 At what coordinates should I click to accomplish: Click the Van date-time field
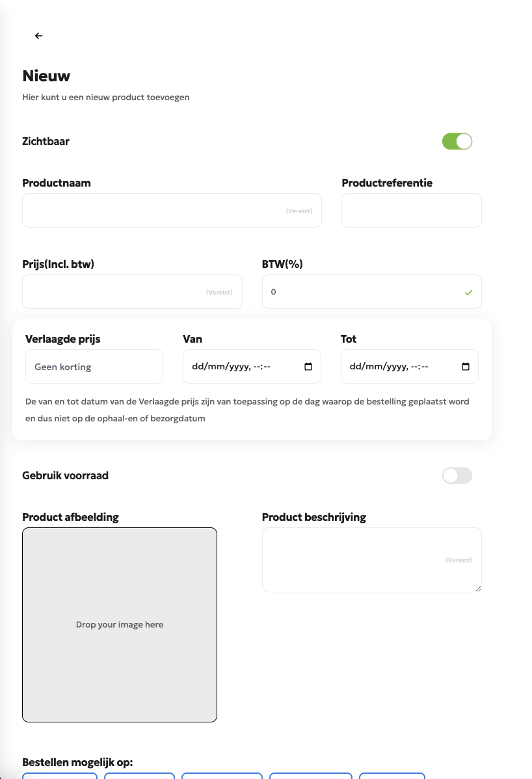pos(252,367)
